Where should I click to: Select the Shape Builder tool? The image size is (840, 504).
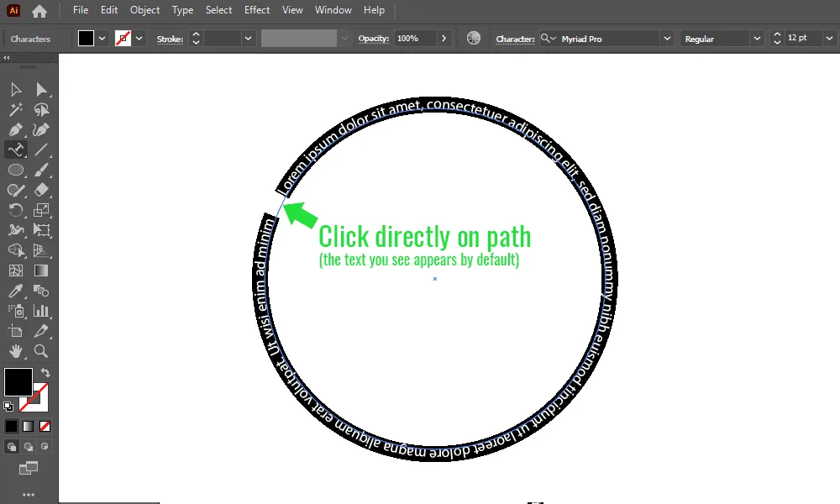tap(16, 250)
